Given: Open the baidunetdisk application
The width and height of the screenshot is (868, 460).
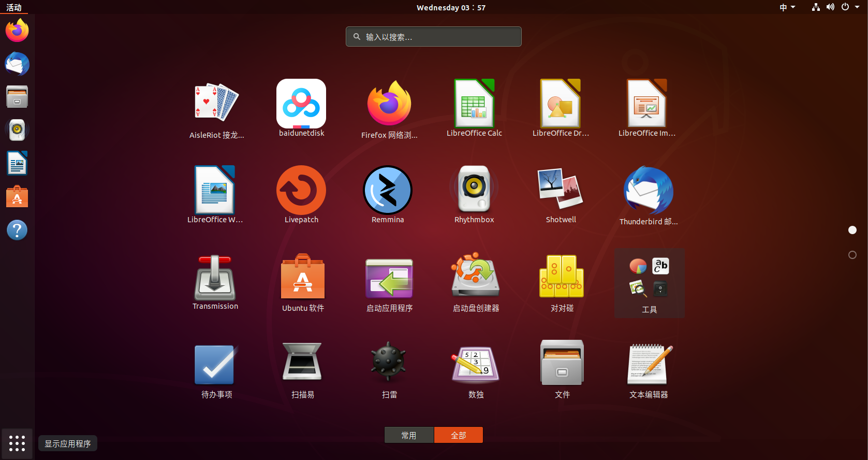Looking at the screenshot, I should tap(301, 109).
